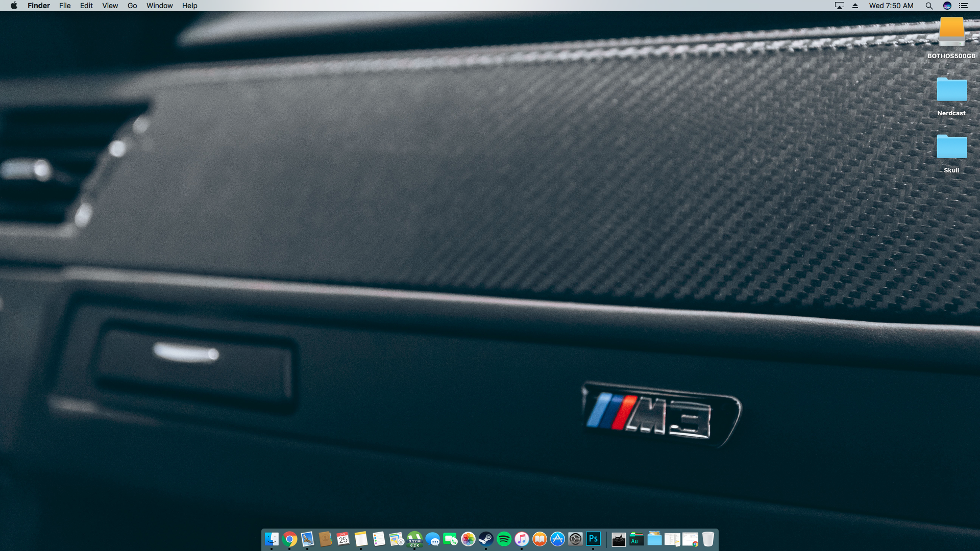
Task: Open the Window menu
Action: [159, 6]
